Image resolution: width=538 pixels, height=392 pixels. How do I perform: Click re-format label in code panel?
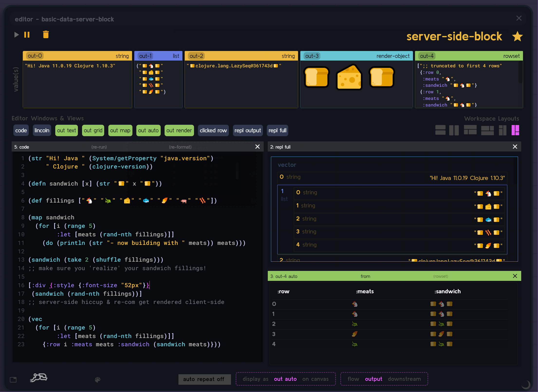(x=179, y=147)
